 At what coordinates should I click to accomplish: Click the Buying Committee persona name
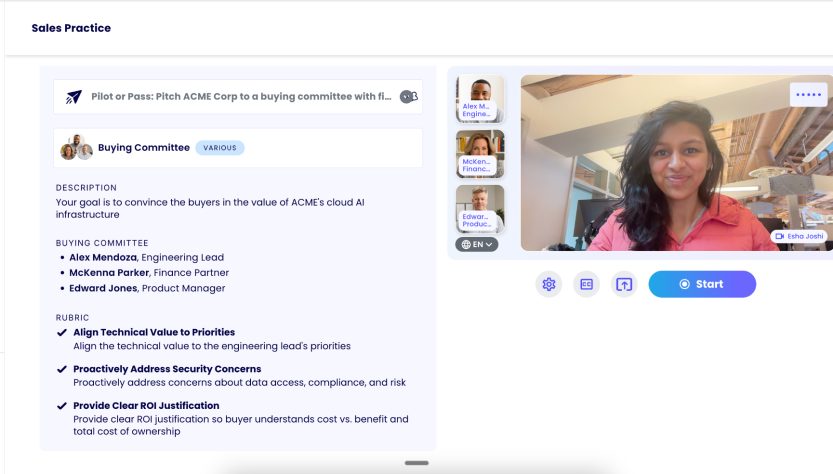click(143, 148)
